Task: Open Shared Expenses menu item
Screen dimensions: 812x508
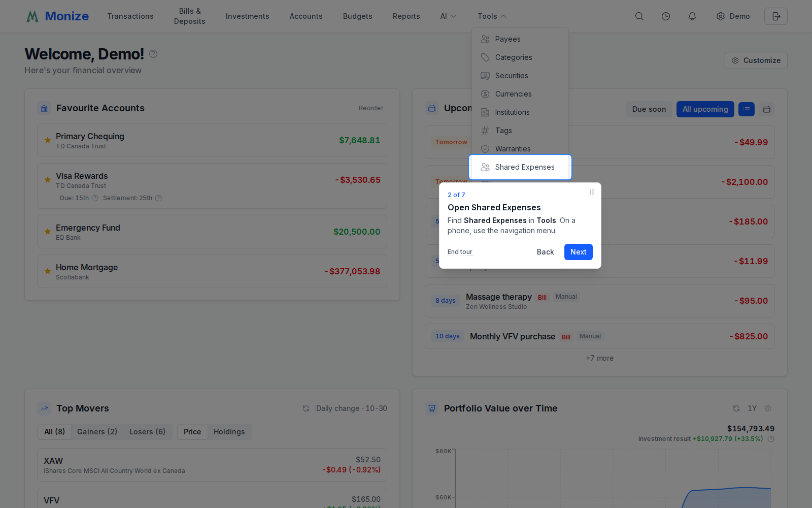Action: (x=520, y=167)
